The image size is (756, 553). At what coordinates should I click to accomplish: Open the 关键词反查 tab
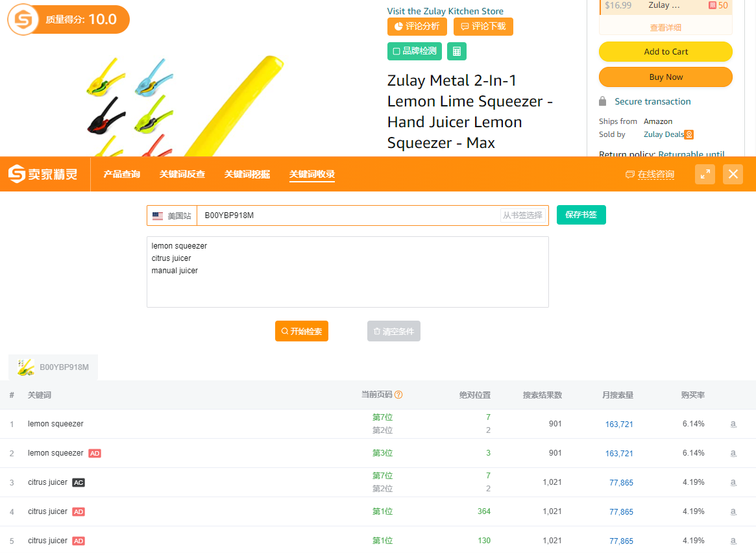tap(182, 174)
